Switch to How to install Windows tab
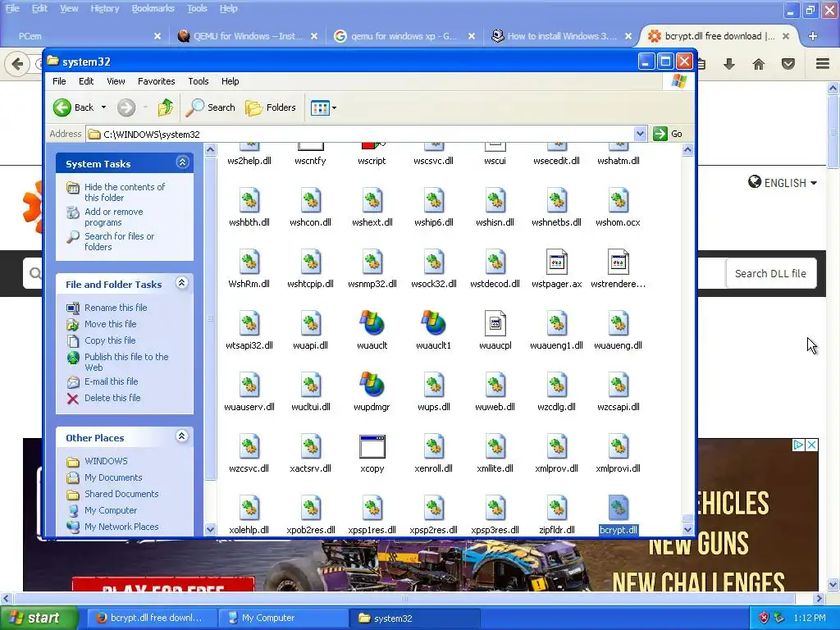840x630 pixels. (561, 36)
